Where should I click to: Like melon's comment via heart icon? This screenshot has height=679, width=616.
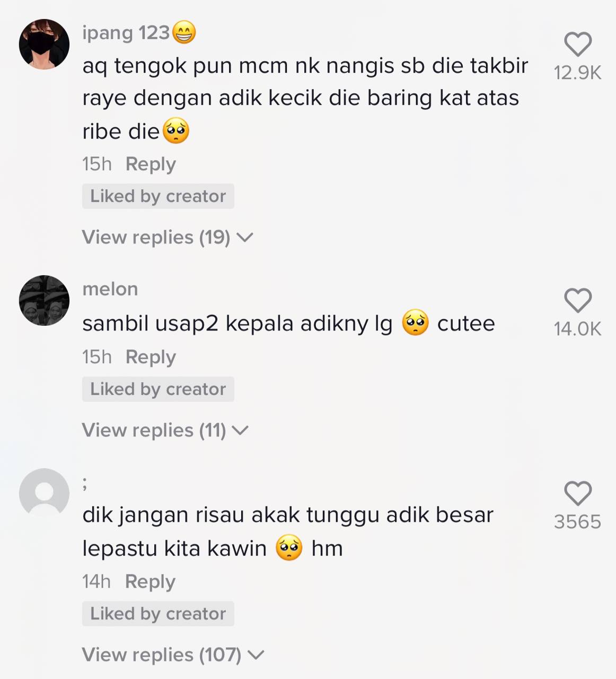click(578, 300)
